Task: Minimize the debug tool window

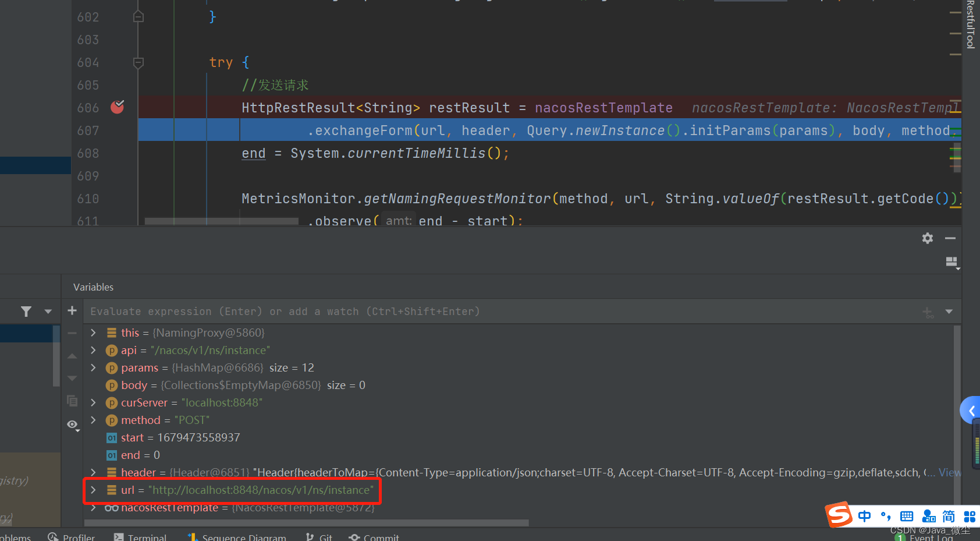Action: [950, 238]
